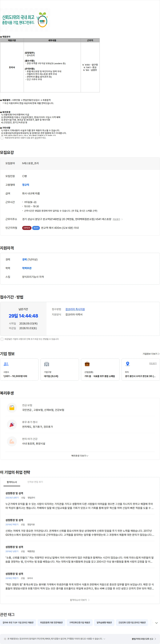Click tag 가족친화인증기업 채용관

point(80,622)
